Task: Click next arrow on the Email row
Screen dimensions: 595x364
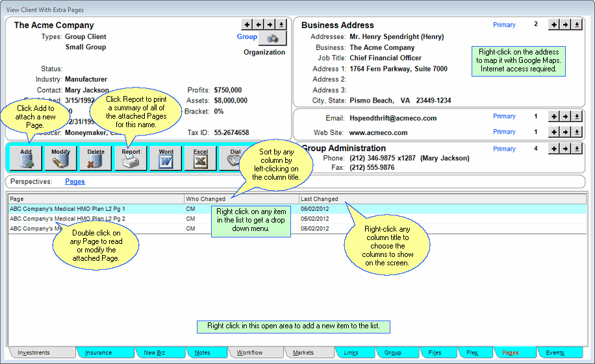Action: (565, 117)
